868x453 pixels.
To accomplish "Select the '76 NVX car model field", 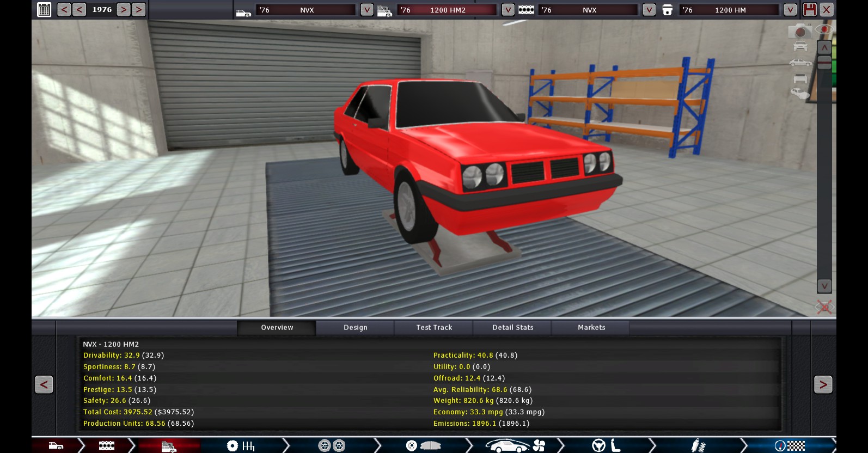I will point(305,10).
